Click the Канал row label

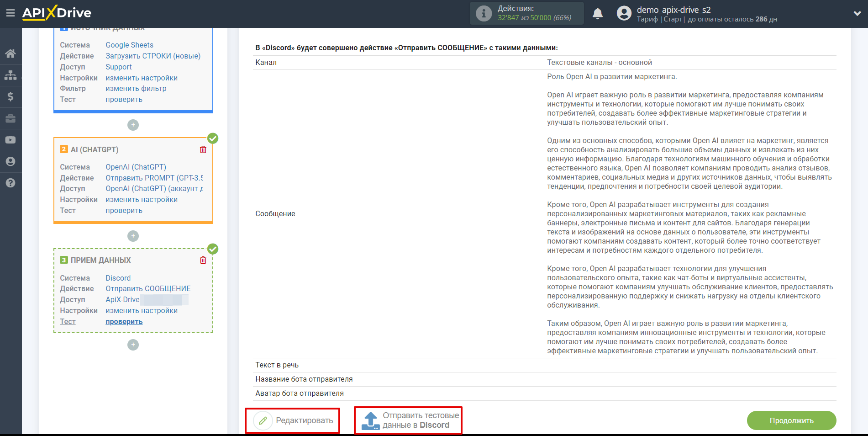coord(266,62)
